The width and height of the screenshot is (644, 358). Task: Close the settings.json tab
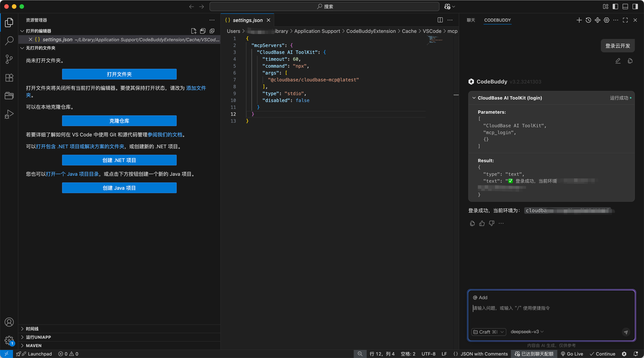269,20
